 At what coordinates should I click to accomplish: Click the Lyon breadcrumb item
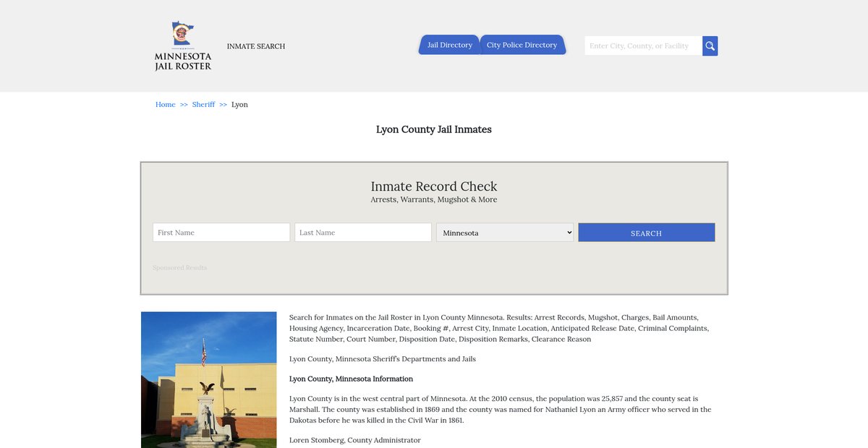tap(239, 105)
